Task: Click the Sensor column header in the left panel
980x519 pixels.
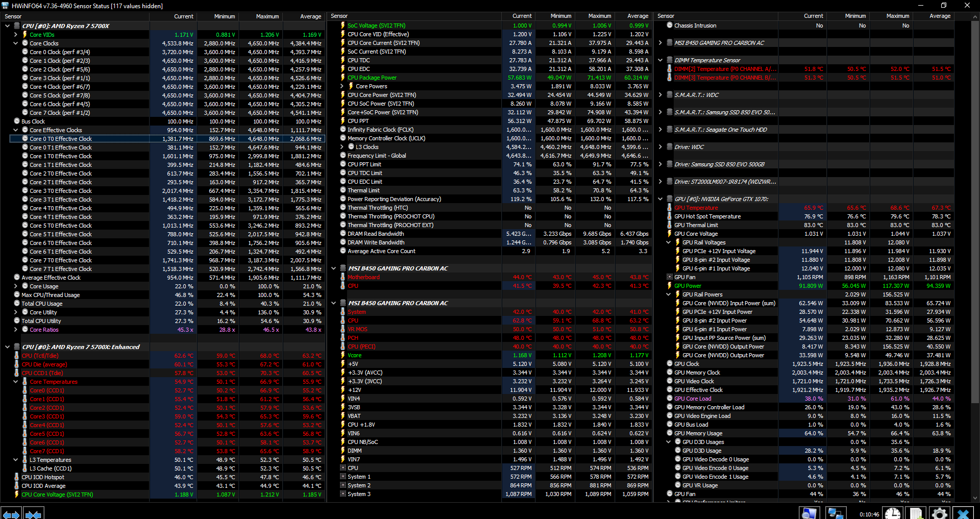Action: (x=75, y=16)
